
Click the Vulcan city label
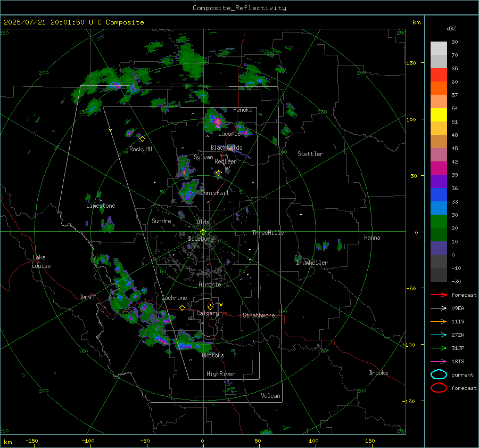tap(270, 396)
